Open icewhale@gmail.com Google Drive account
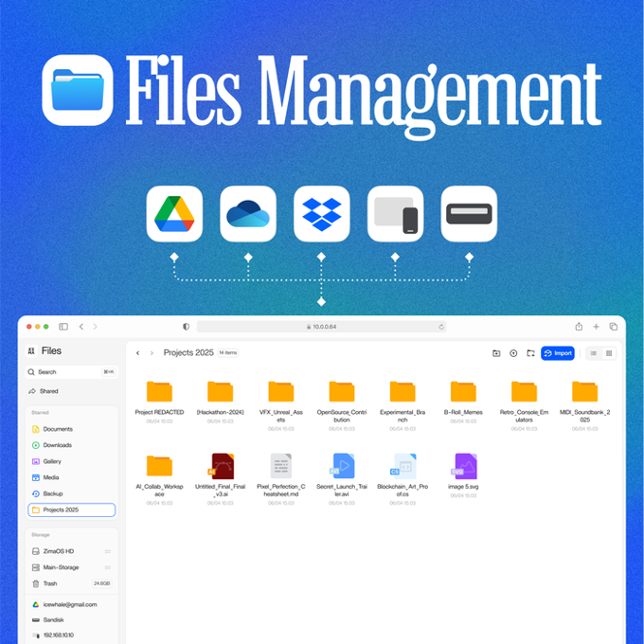 [x=64, y=604]
